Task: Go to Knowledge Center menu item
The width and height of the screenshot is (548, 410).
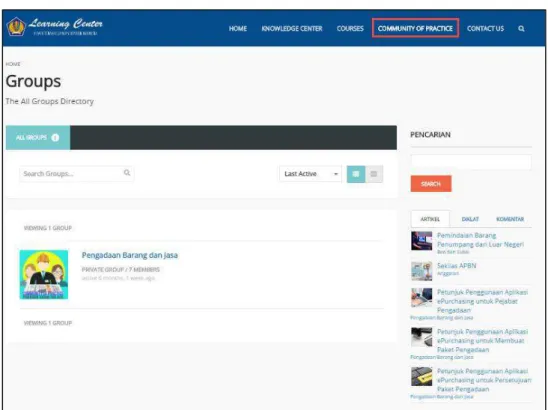Action: pos(292,29)
